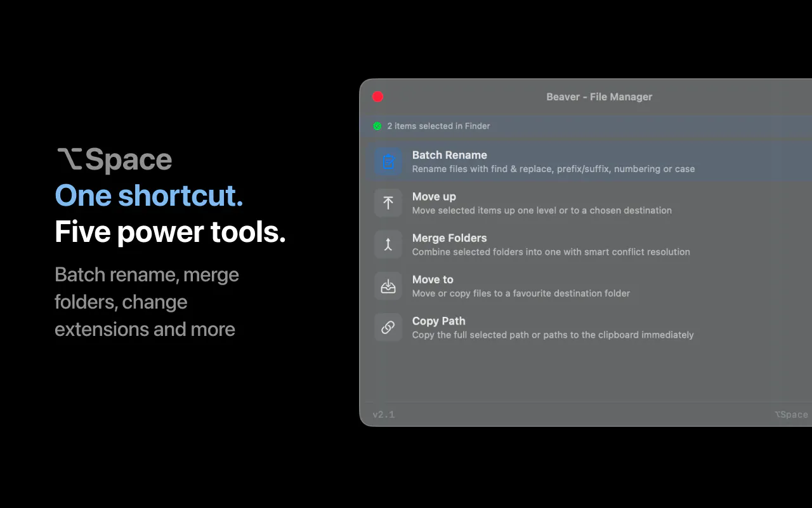Click the 'Beaver - File Manager' title
Viewport: 812px width, 508px height.
(599, 97)
